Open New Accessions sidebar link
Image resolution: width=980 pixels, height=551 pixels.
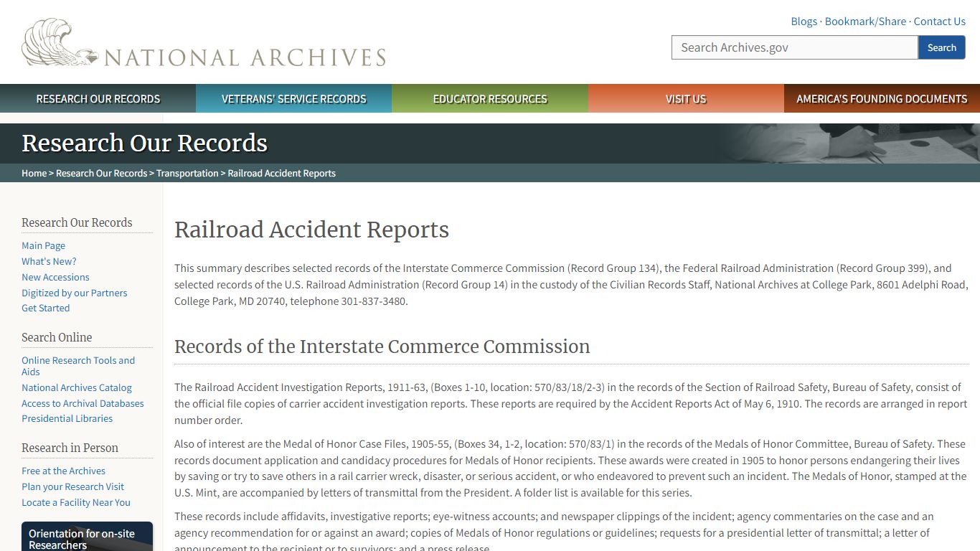pyautogui.click(x=55, y=277)
